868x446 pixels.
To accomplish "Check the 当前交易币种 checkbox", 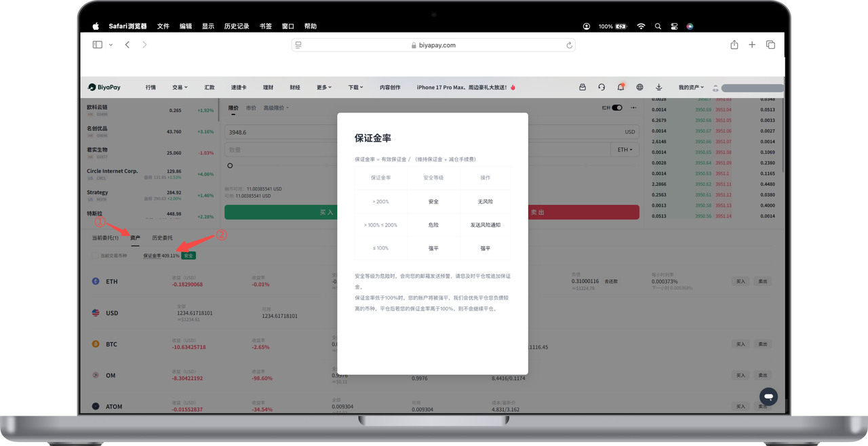I will [95, 256].
